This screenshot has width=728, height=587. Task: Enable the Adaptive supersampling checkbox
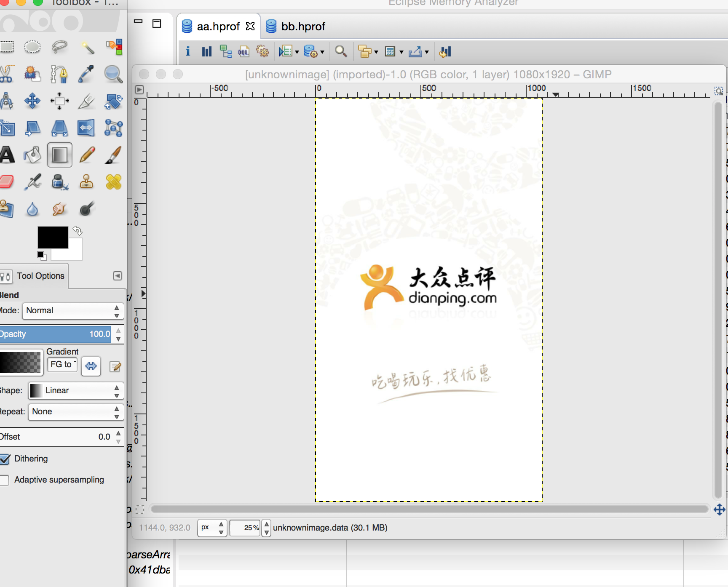(5, 480)
